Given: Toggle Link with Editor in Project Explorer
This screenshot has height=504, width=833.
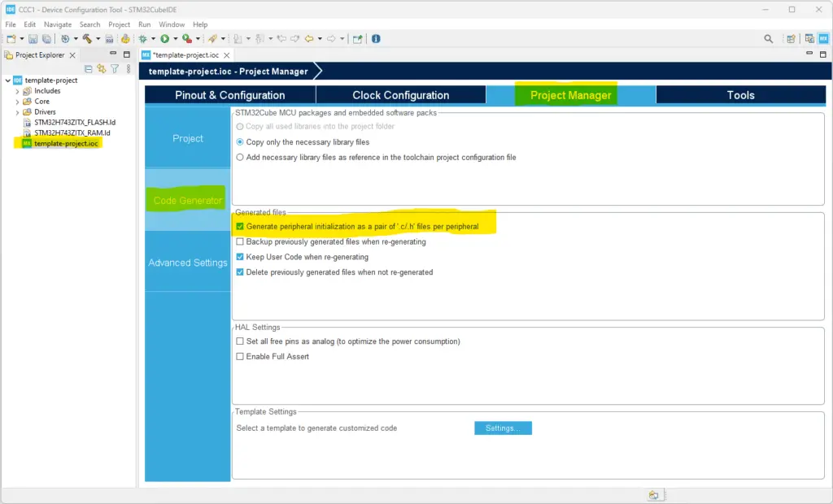Looking at the screenshot, I should (x=101, y=69).
